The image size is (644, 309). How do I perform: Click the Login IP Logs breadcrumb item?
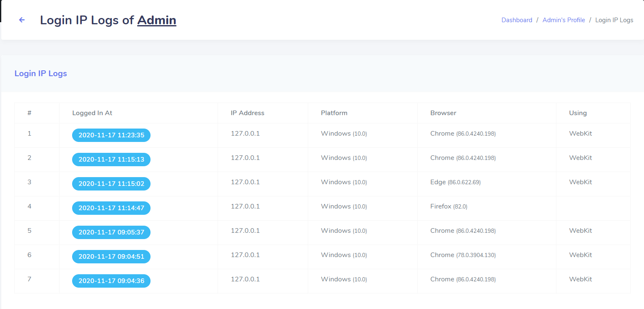614,20
